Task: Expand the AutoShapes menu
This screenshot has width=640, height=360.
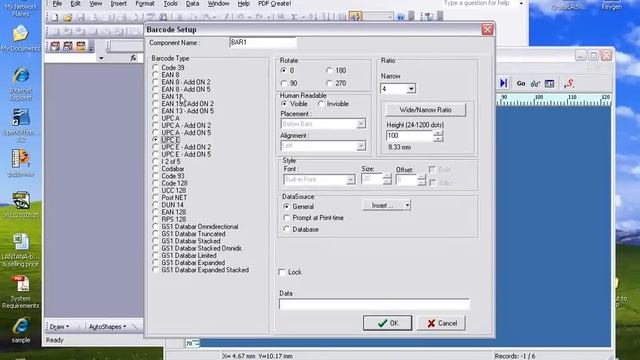Action: pyautogui.click(x=107, y=327)
